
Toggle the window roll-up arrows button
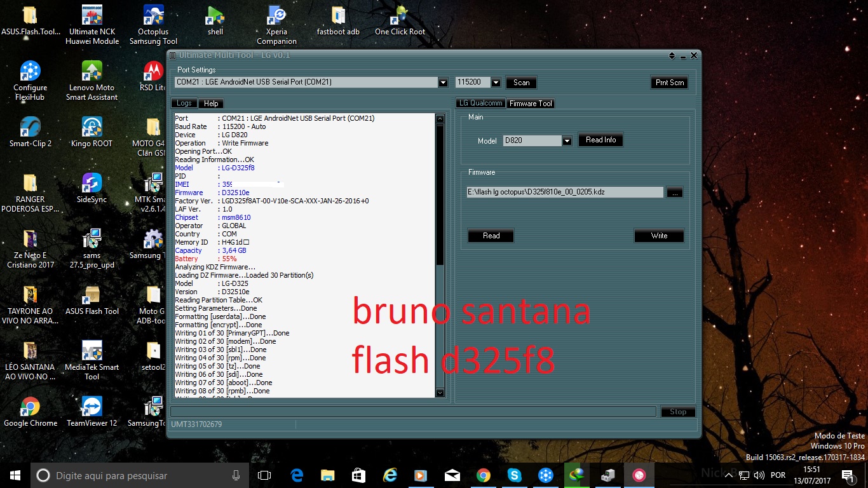pyautogui.click(x=672, y=56)
